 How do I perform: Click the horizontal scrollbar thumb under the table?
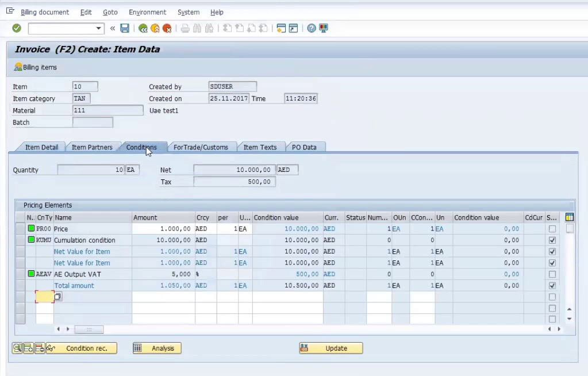tap(89, 329)
